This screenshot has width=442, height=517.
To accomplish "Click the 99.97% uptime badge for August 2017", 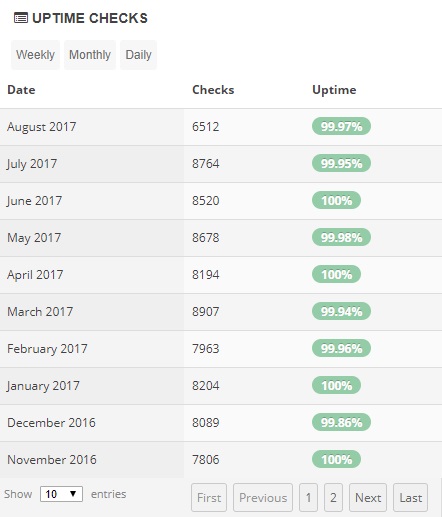I will [x=341, y=126].
